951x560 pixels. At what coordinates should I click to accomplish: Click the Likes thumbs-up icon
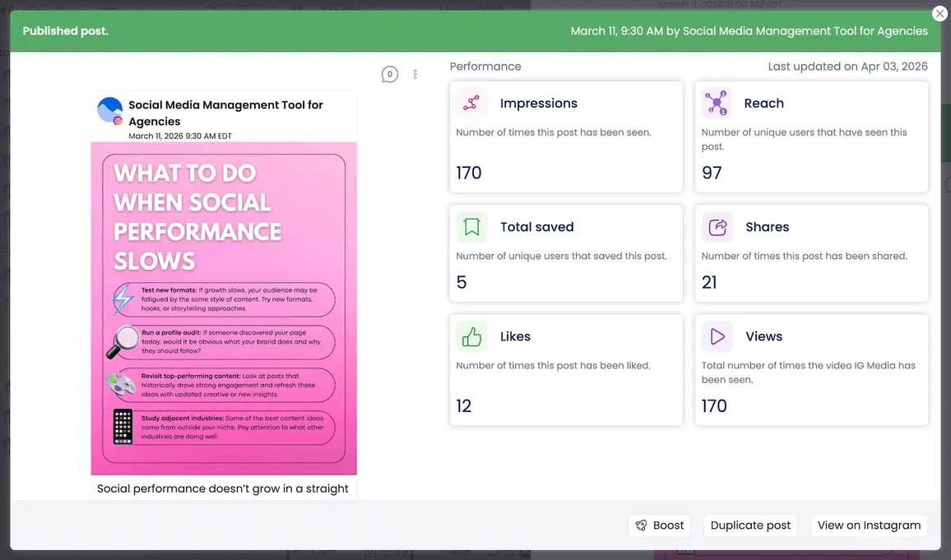tap(471, 336)
